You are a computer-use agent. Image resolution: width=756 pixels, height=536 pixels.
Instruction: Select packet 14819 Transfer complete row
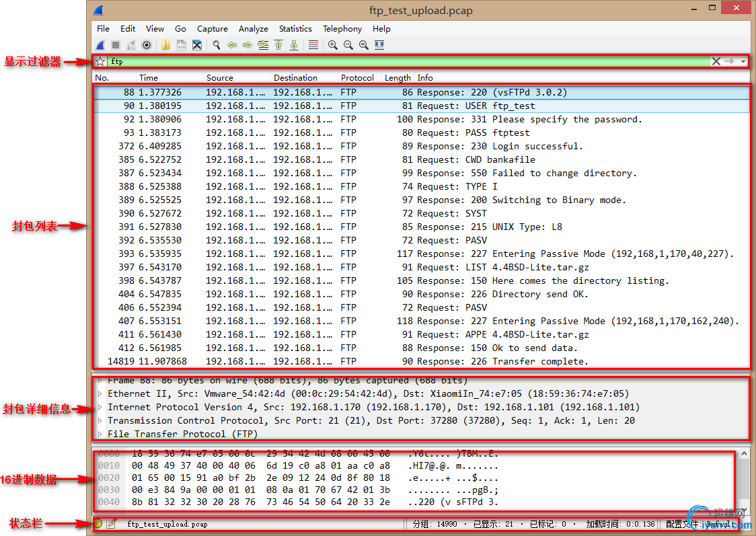[x=422, y=362]
